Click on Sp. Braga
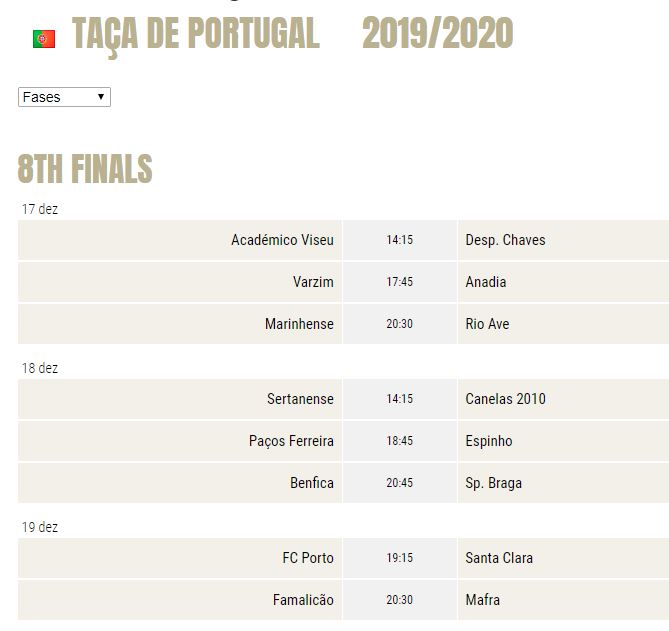 tap(493, 483)
